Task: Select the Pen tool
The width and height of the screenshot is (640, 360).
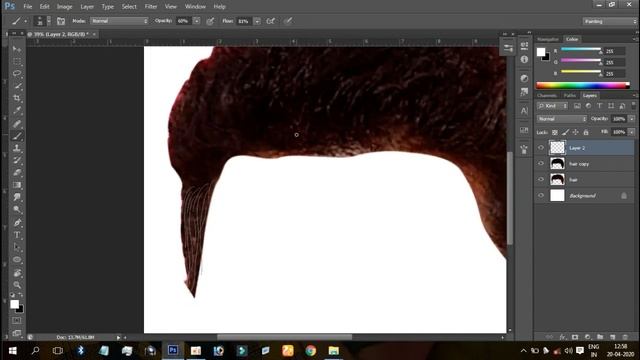Action: click(x=17, y=223)
